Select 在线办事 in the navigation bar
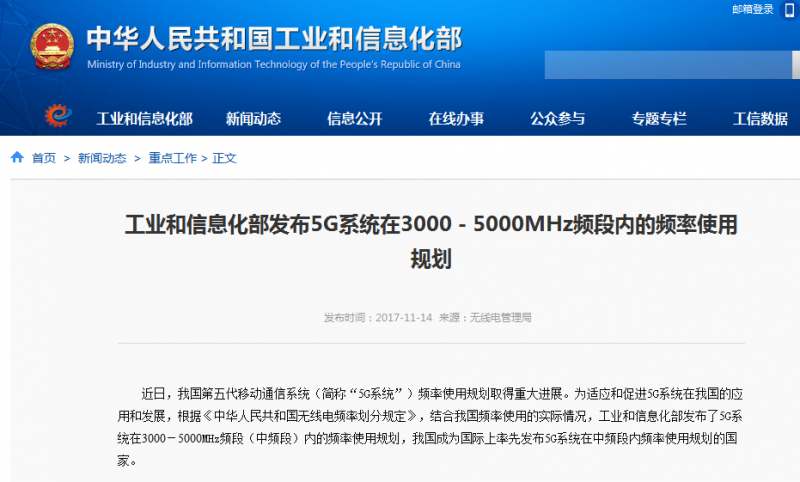The height and width of the screenshot is (482, 800). click(x=456, y=119)
